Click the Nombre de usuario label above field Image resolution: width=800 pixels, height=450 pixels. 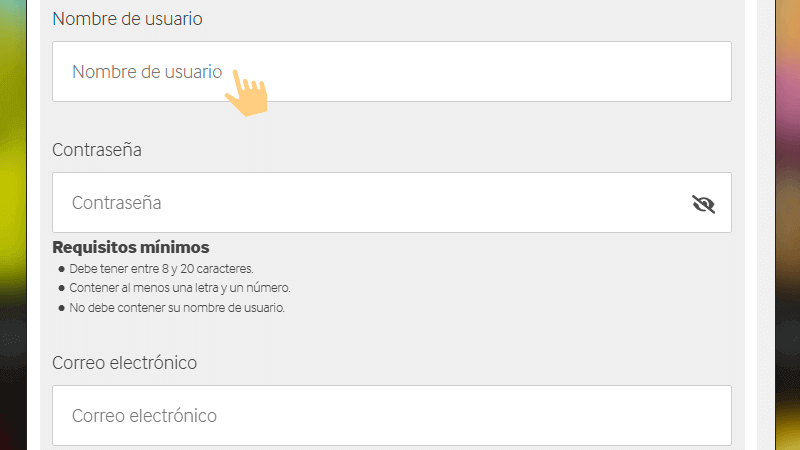click(127, 19)
